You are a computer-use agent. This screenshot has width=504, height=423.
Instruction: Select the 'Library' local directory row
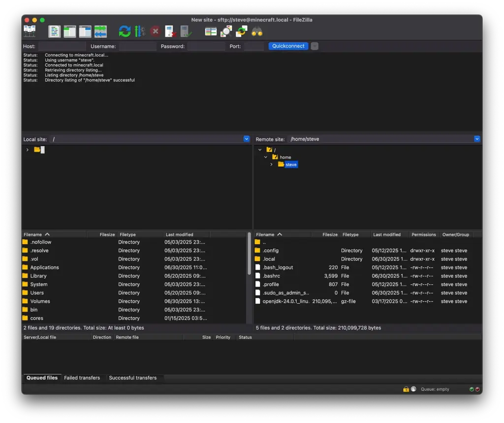click(x=134, y=276)
